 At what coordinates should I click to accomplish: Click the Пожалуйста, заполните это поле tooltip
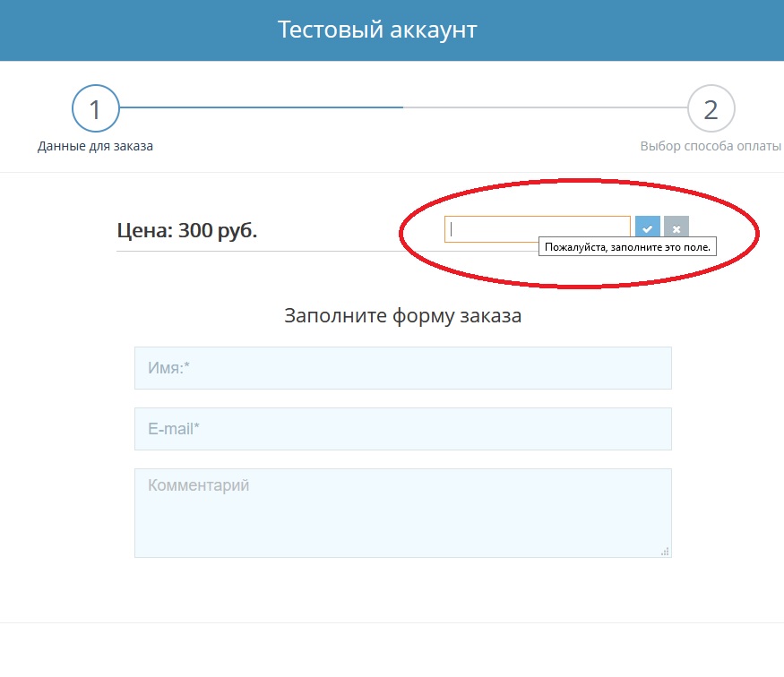tap(627, 247)
